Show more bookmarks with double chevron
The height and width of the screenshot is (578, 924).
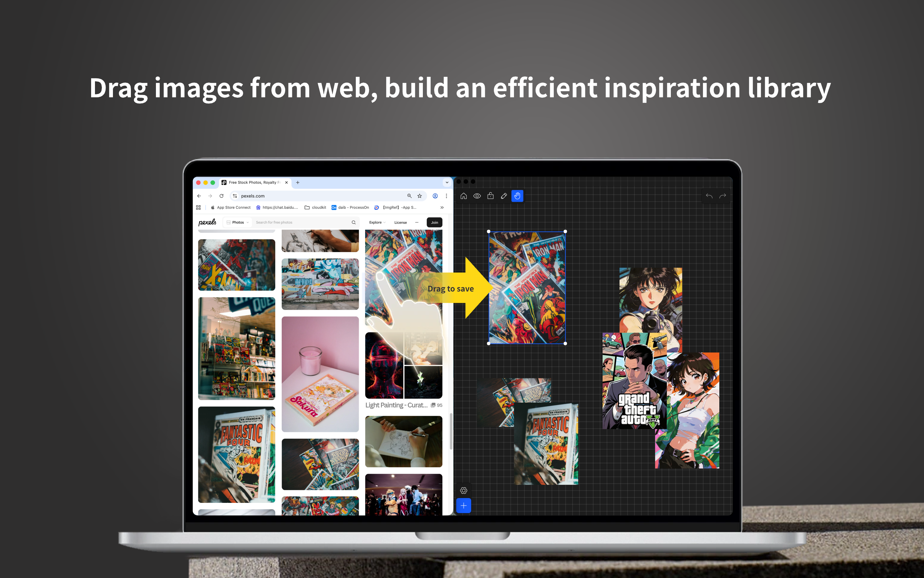(x=442, y=207)
